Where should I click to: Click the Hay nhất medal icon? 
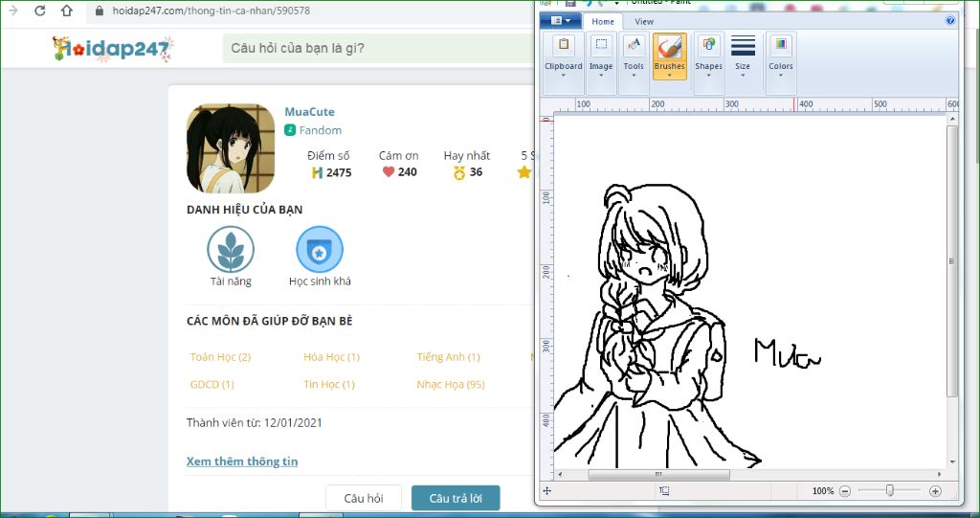459,172
